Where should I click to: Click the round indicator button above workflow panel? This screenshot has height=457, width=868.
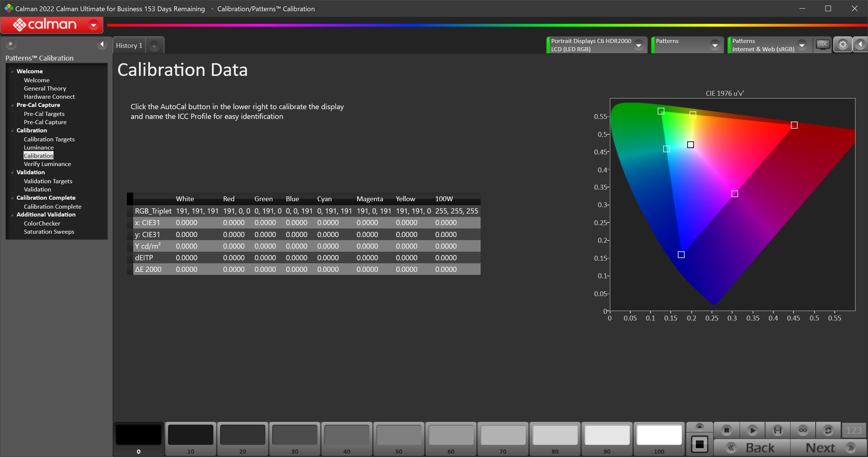(11, 45)
